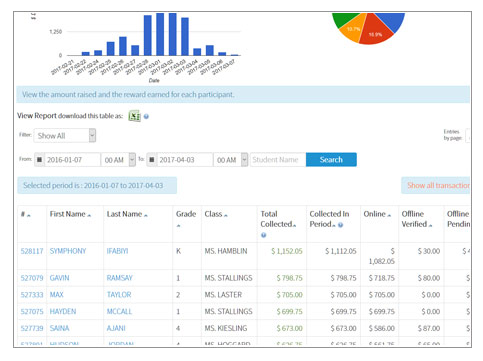Open the RAMSAY last name link
This screenshot has height=361, width=483.
(x=120, y=278)
